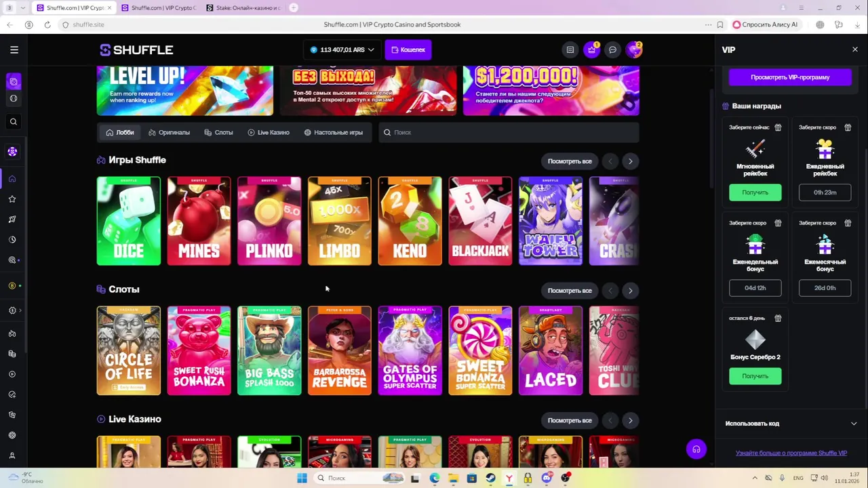Open the chat bubble icon in header

click(612, 49)
